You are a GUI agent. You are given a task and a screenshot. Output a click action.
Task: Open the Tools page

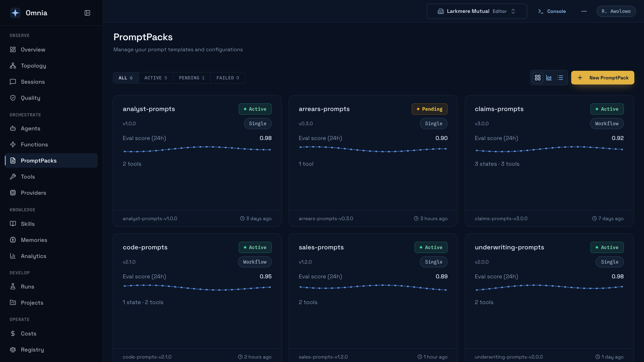pos(51,177)
